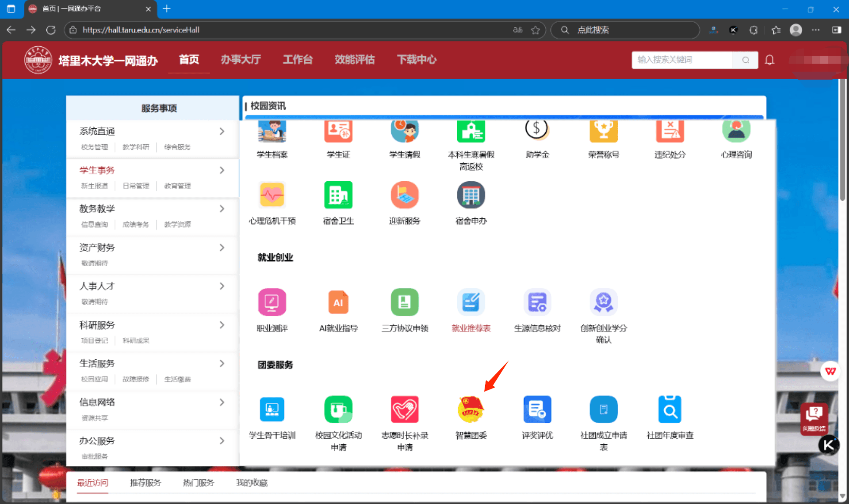Open the AI就业指导 icon
Viewport: 849px width, 504px height.
click(x=338, y=303)
